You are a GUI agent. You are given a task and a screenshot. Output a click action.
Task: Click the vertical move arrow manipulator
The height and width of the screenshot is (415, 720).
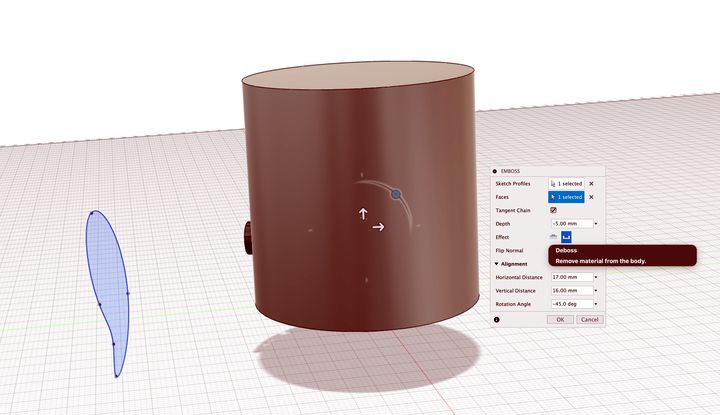[364, 213]
